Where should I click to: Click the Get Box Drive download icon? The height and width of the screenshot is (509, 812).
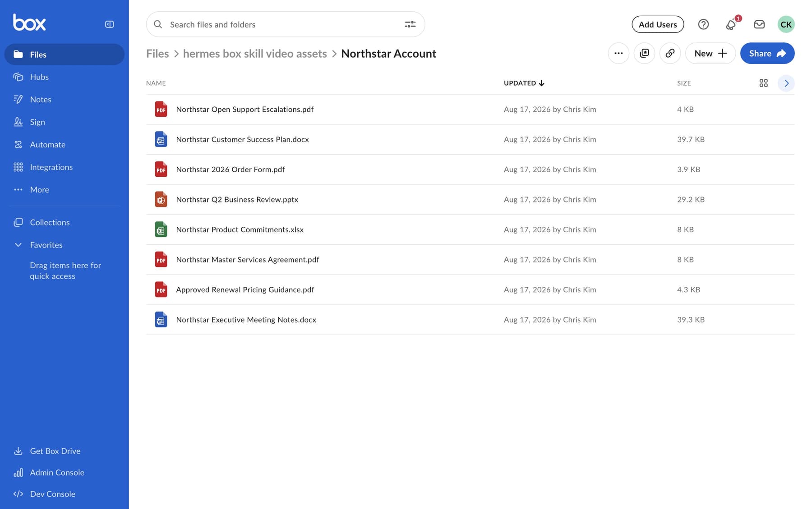[x=18, y=451]
